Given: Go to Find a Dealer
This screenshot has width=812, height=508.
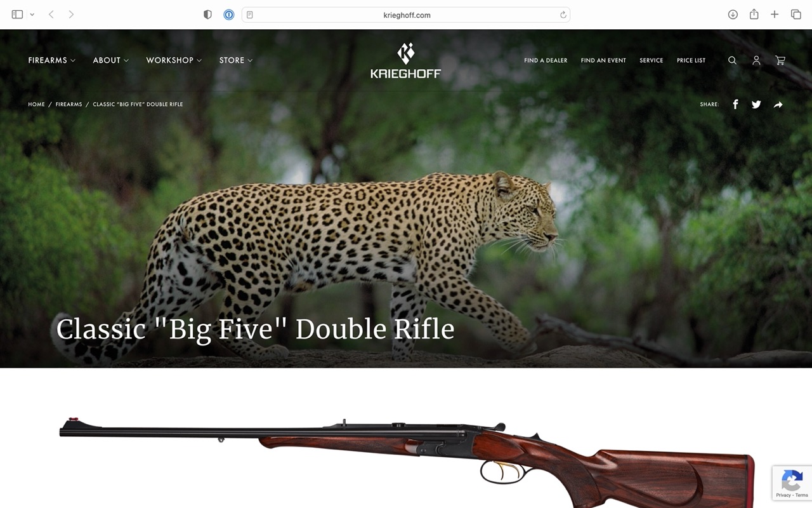Looking at the screenshot, I should coord(546,60).
